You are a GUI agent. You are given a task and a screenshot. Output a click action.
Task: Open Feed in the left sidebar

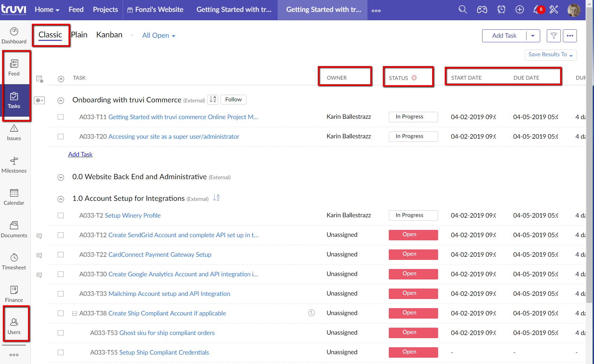(x=14, y=68)
